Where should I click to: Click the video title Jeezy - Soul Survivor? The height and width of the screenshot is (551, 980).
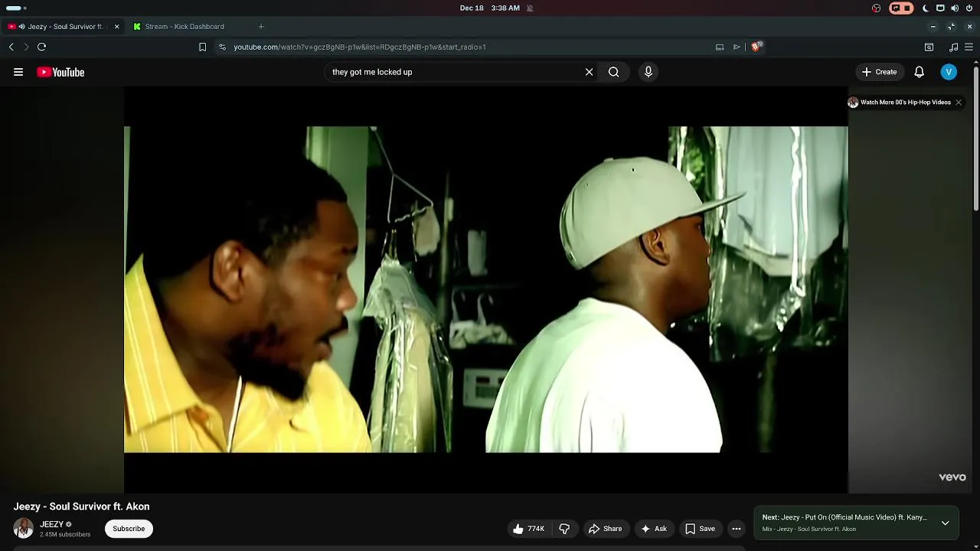point(81,507)
